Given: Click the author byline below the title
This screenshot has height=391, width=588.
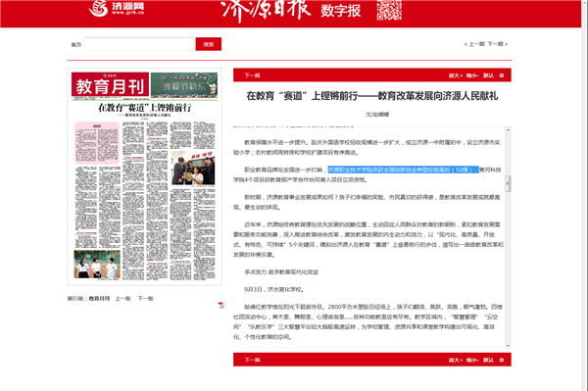Looking at the screenshot, I should 377,115.
